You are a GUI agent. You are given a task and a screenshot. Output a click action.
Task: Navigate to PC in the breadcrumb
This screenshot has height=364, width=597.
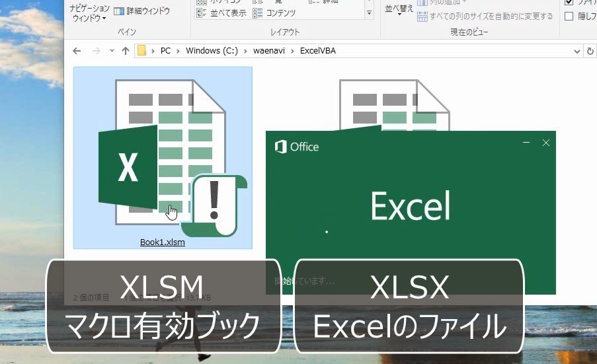(x=166, y=51)
